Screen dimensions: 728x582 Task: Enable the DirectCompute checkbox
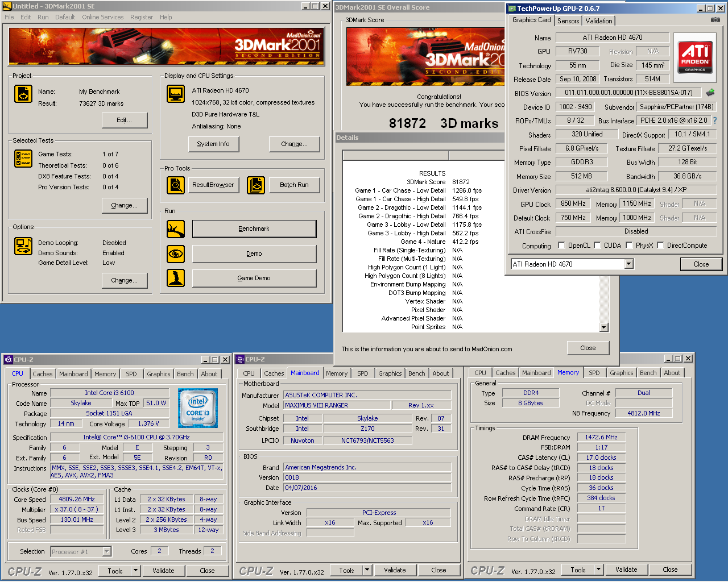pos(660,246)
